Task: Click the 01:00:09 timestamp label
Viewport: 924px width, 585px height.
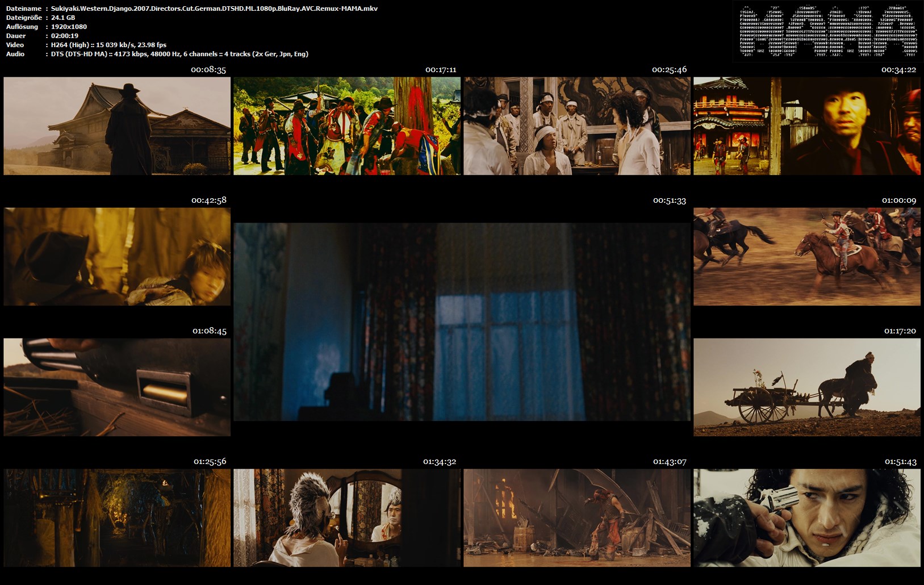Action: pos(899,200)
